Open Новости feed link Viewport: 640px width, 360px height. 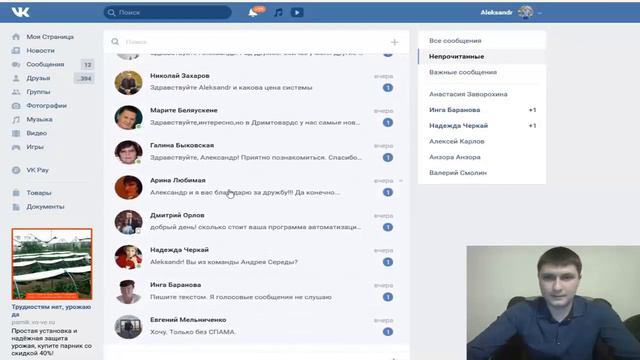pyautogui.click(x=40, y=51)
